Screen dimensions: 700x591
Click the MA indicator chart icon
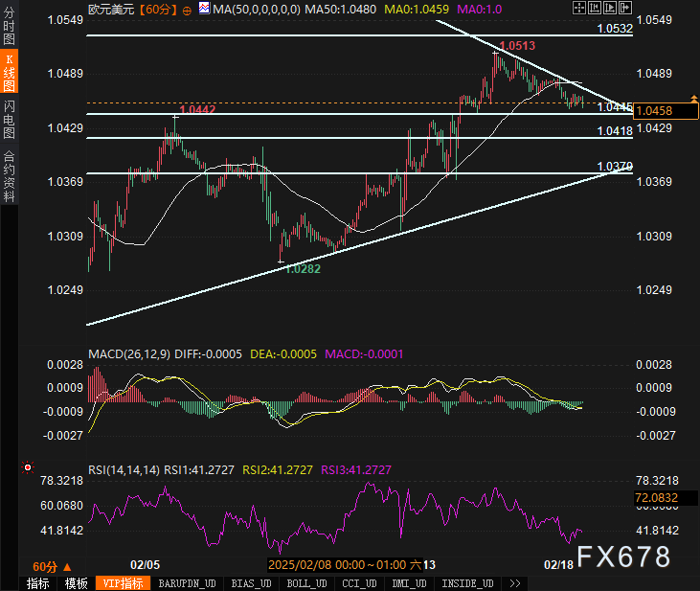click(x=203, y=9)
